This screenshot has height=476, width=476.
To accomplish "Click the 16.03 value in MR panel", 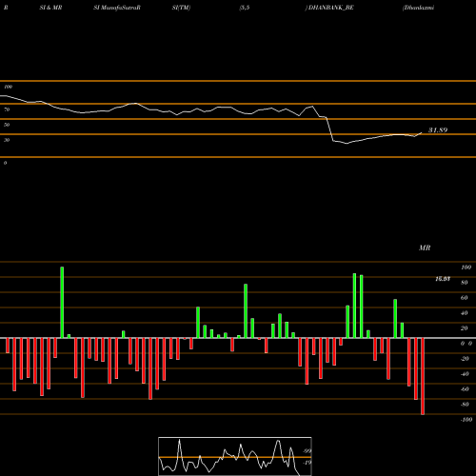I will coord(443,279).
